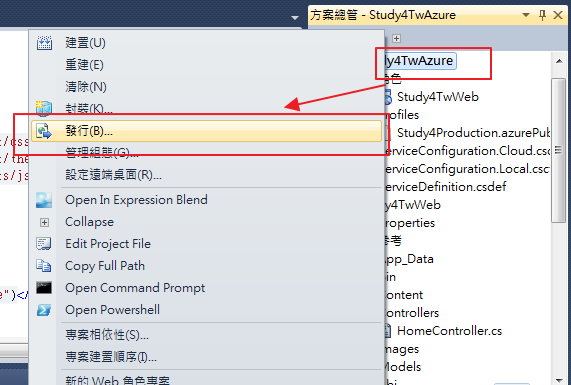Click the Package (封裝) icon
Viewport: 571px width, 385px height.
tap(44, 109)
